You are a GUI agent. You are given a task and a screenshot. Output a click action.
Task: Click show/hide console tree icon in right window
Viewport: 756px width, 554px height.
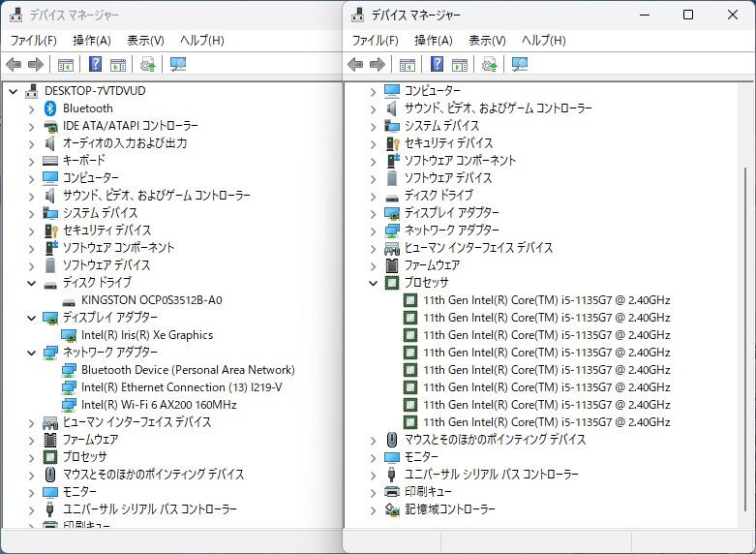click(x=408, y=64)
